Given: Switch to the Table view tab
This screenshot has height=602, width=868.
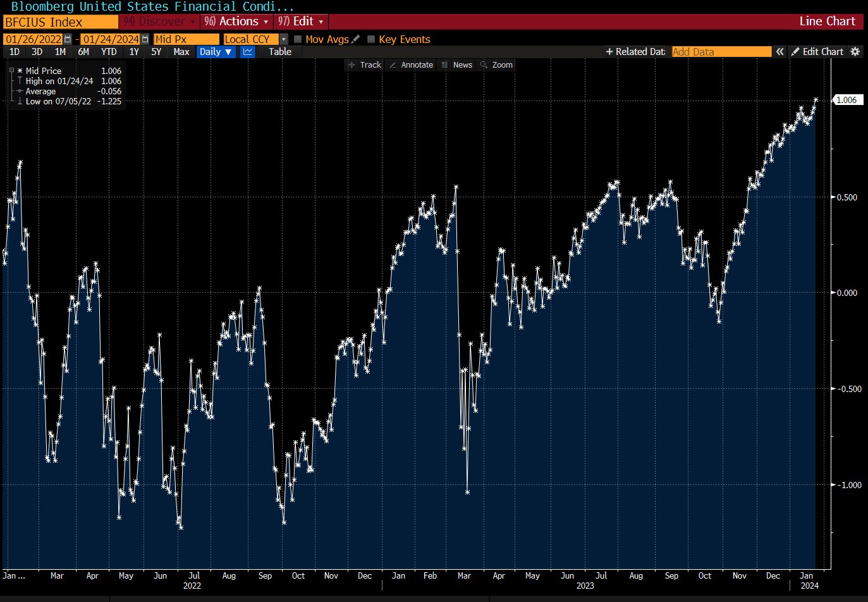Looking at the screenshot, I should 280,52.
